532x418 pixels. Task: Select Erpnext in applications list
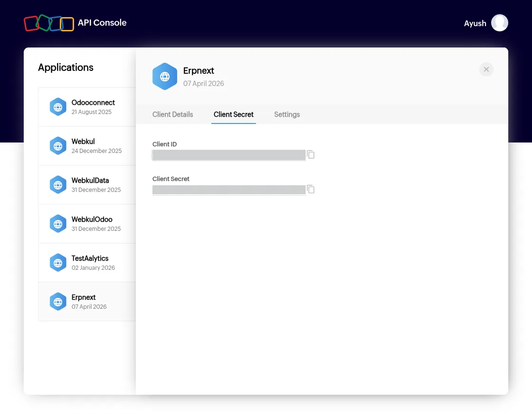coord(87,302)
